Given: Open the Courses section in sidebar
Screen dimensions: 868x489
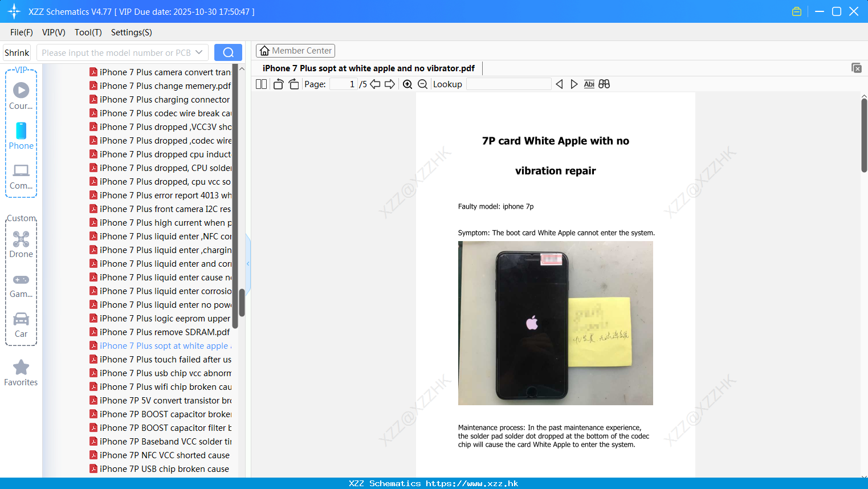Looking at the screenshot, I should pyautogui.click(x=21, y=96).
